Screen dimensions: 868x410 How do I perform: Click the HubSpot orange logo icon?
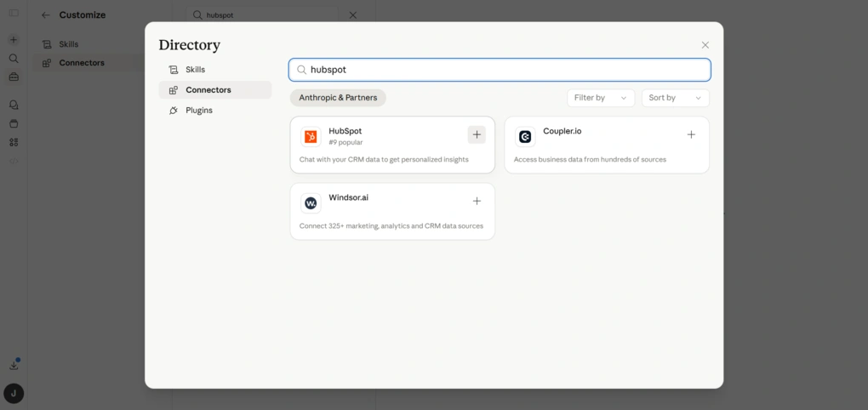(x=311, y=137)
